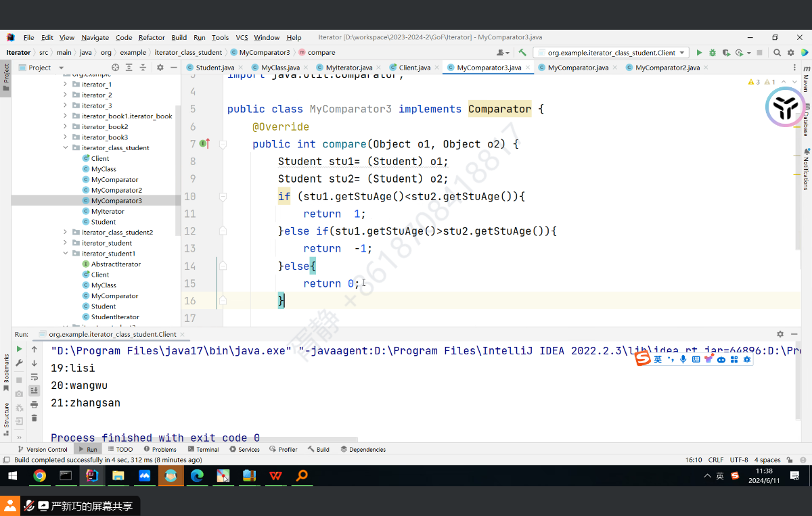The height and width of the screenshot is (516, 812).
Task: Hide the Run tool window
Action: (x=793, y=334)
